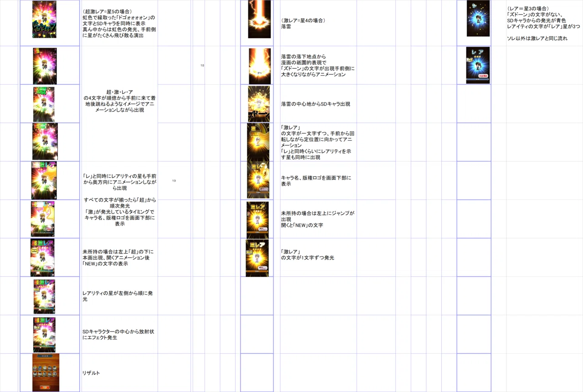Select thumbnail beside 落雷の落下地点から text

coord(260,66)
